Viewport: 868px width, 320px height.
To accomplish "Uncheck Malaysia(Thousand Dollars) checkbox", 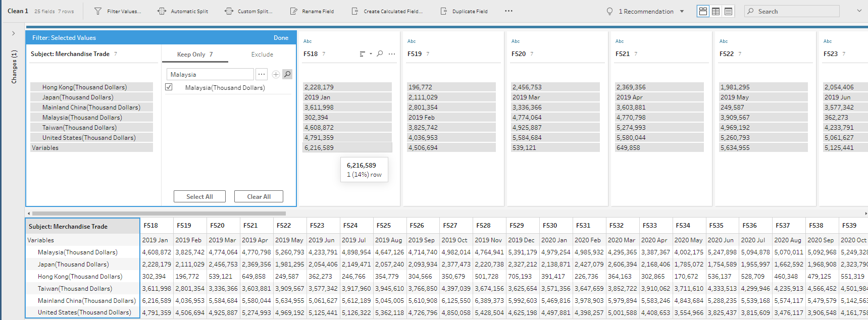I will click(169, 87).
